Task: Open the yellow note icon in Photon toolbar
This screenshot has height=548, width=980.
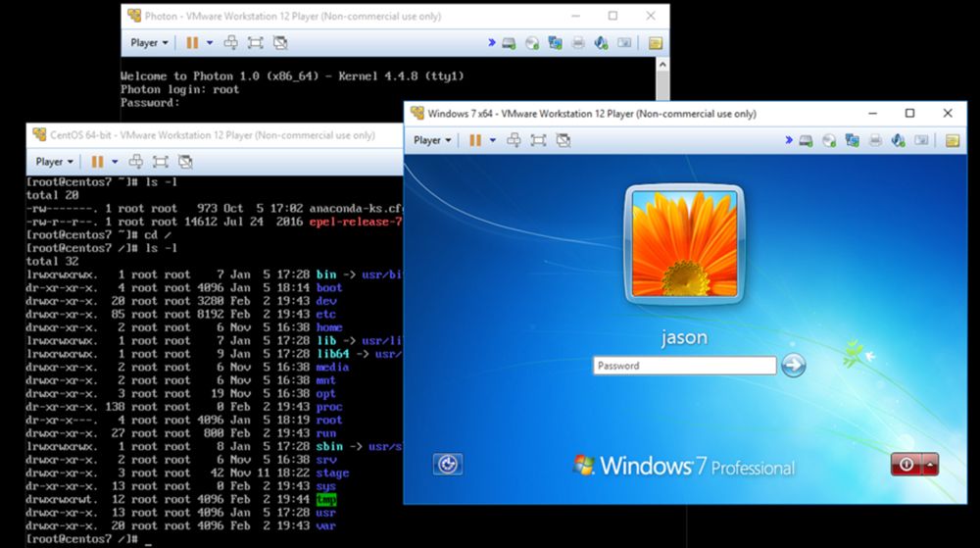Action: coord(655,43)
